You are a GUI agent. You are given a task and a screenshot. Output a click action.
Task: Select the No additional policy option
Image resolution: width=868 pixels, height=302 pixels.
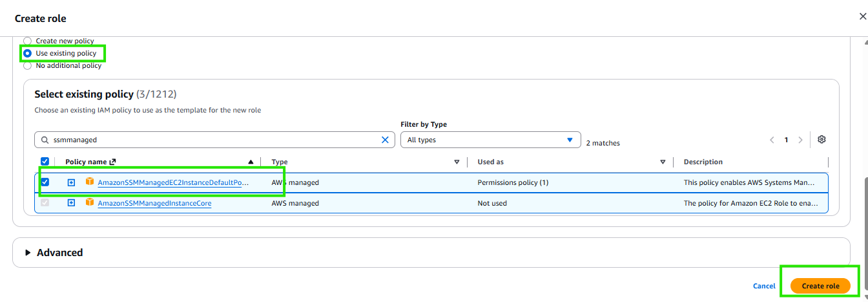27,65
